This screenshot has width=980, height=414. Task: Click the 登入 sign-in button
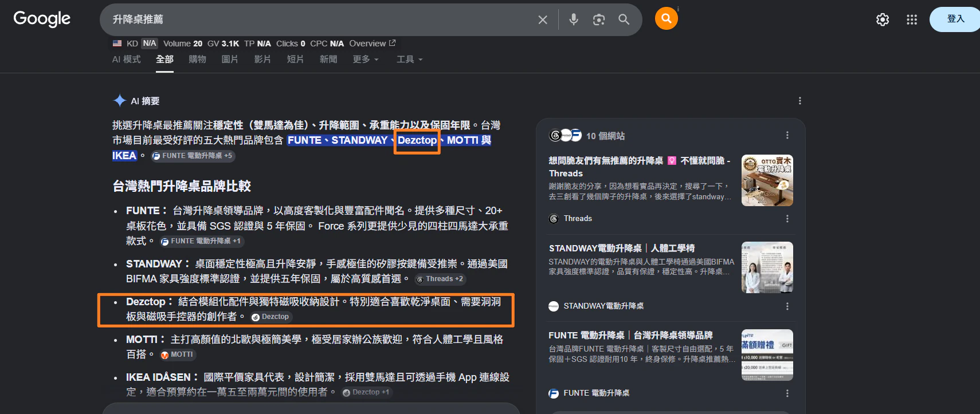(955, 19)
